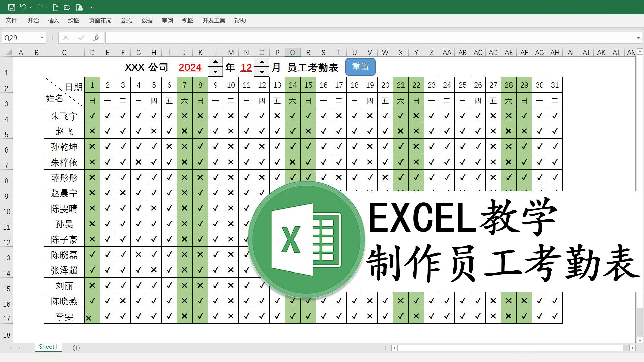This screenshot has height=362, width=644.
Task: Open the 文件 menu
Action: point(11,20)
